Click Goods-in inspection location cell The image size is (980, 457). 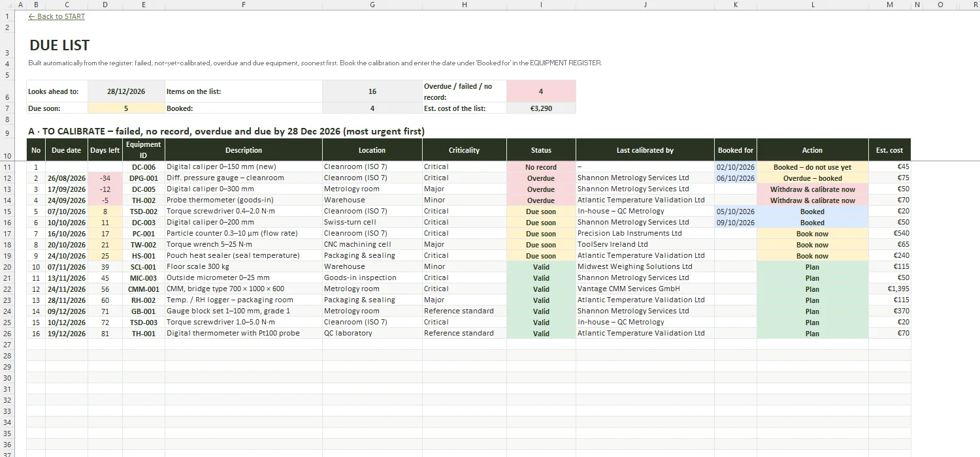point(372,278)
